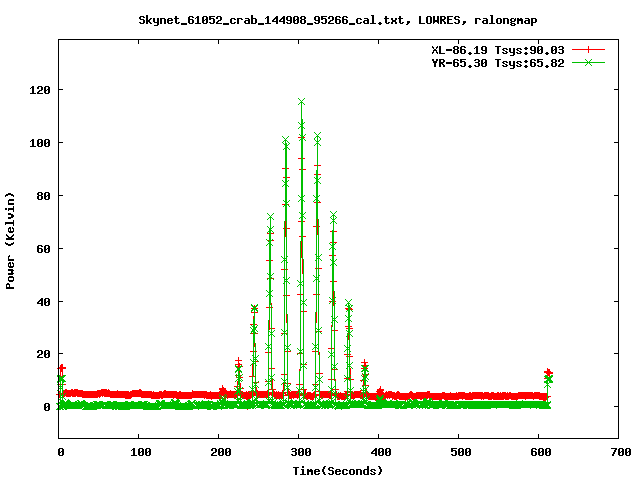Image resolution: width=640 pixels, height=480 pixels.
Task: Click the x-axis tick label 100
Action: pyautogui.click(x=139, y=452)
